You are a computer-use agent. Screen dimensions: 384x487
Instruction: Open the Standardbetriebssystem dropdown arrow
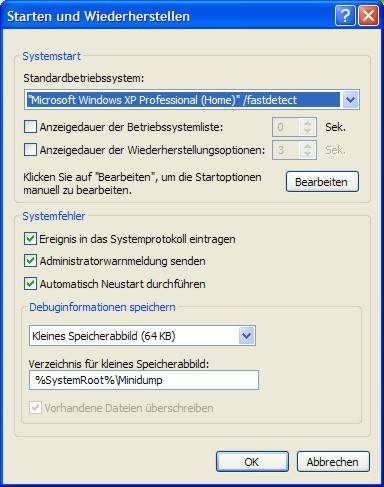click(x=350, y=99)
